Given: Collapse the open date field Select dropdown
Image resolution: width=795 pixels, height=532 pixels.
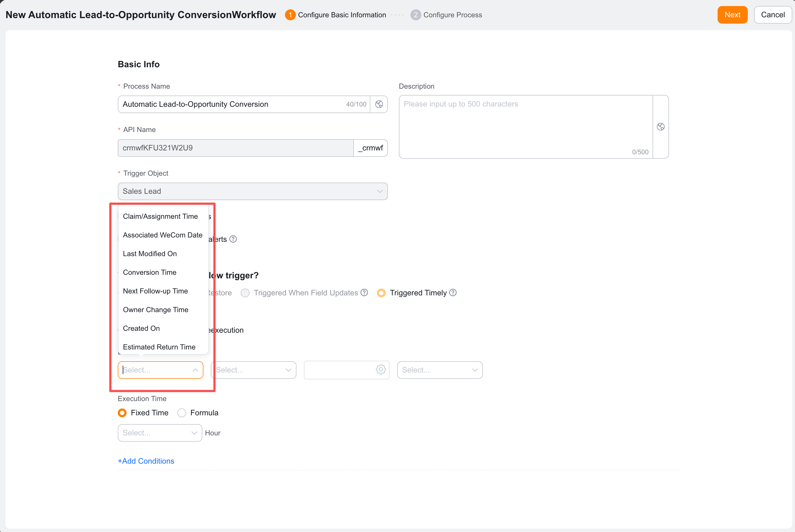Looking at the screenshot, I should coord(161,370).
